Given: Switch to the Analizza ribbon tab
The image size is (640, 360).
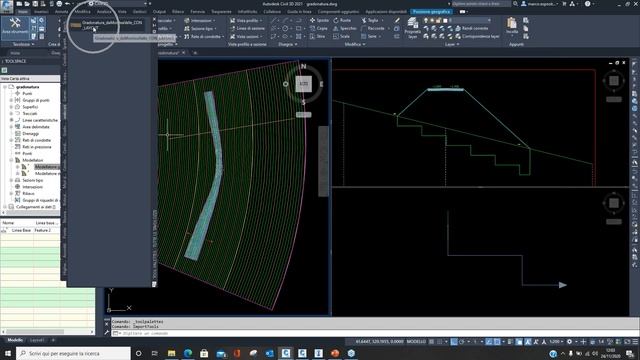Looking at the screenshot, I should point(104,12).
